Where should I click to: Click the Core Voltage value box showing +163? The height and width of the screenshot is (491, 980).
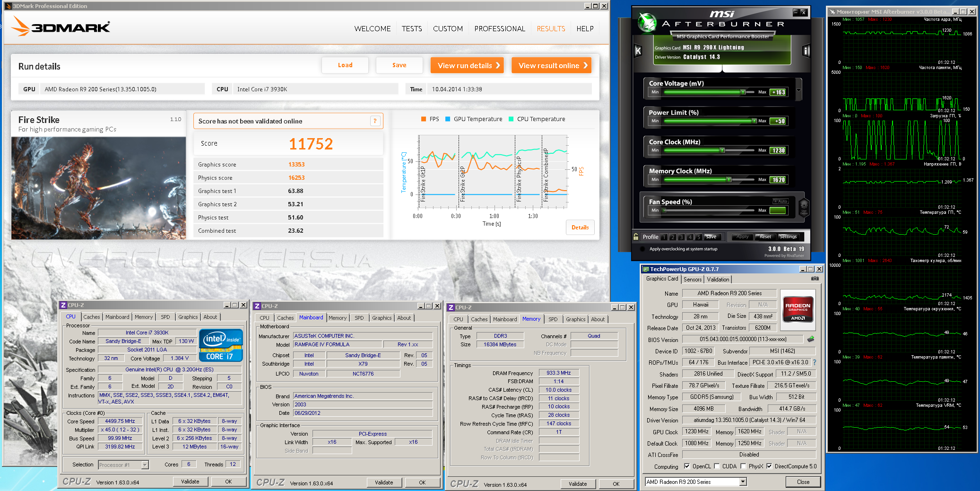778,92
